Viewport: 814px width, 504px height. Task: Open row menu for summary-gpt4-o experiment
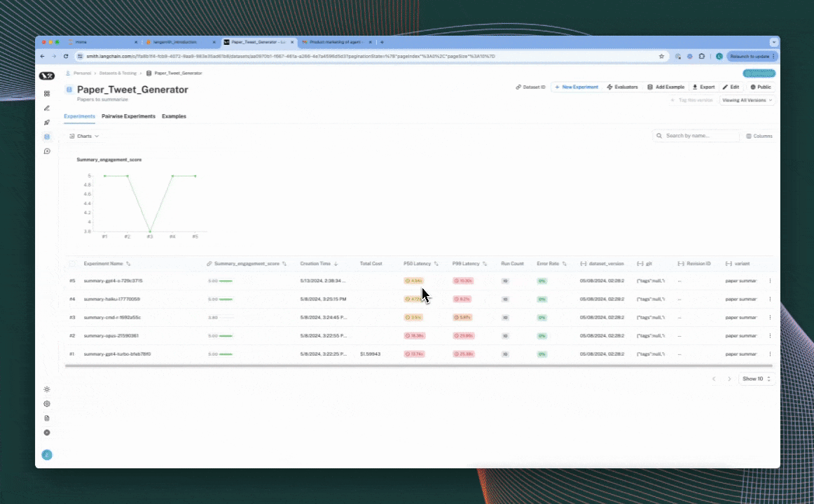click(770, 281)
